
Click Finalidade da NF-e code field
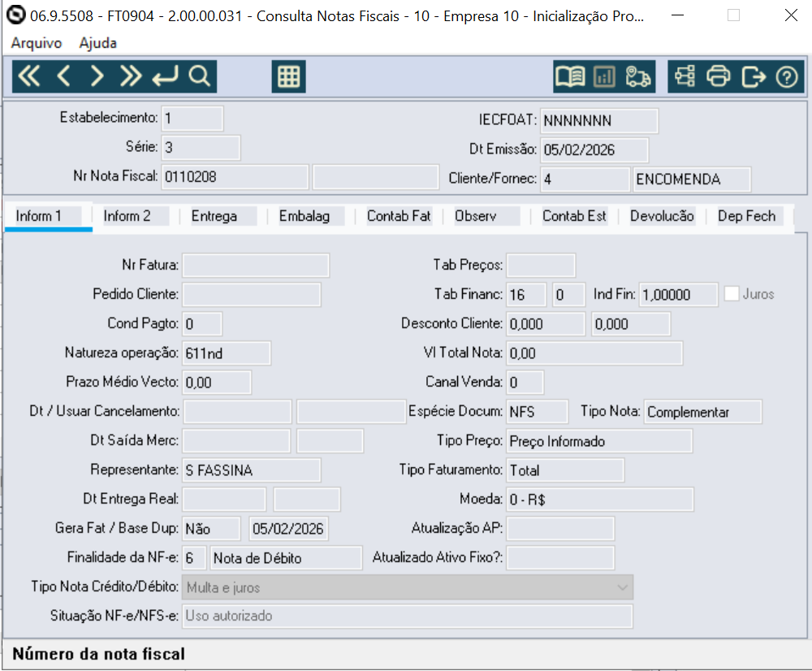click(194, 558)
